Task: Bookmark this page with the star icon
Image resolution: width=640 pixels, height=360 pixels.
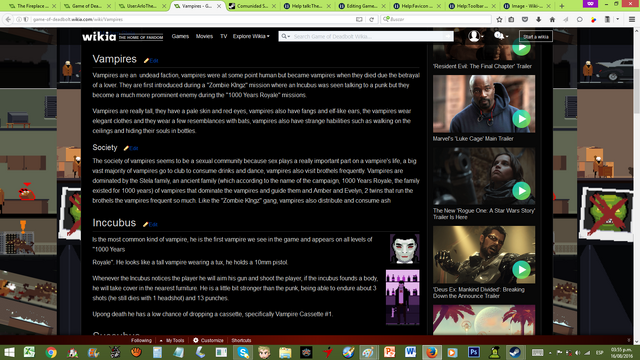Action: pos(499,19)
